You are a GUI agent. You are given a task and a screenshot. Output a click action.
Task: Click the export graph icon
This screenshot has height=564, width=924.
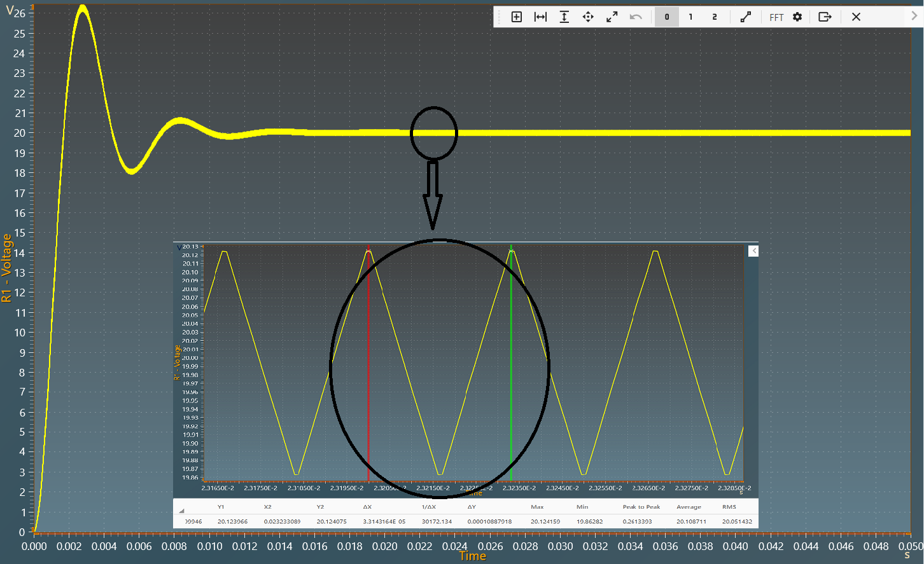pyautogui.click(x=825, y=17)
